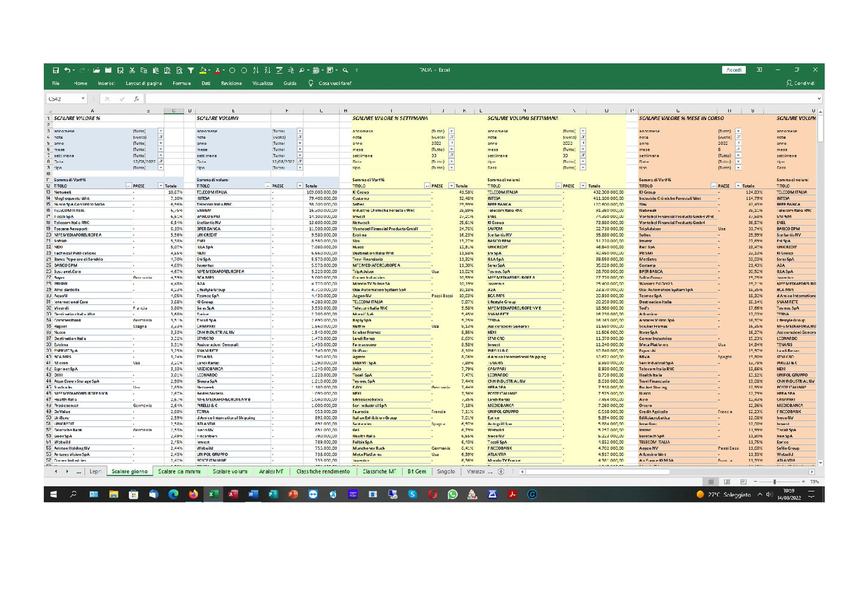Open Word from the taskbar
Screen dimensions: 868x613
tap(253, 495)
